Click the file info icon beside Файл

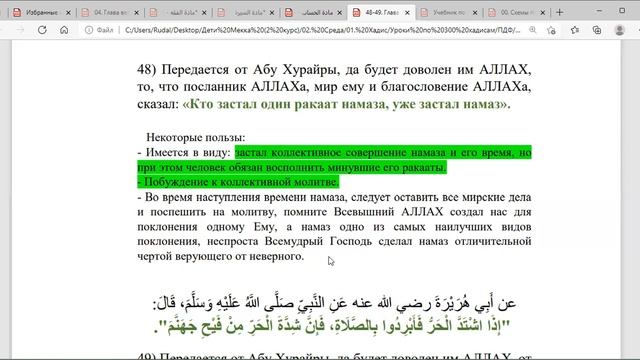click(x=89, y=30)
